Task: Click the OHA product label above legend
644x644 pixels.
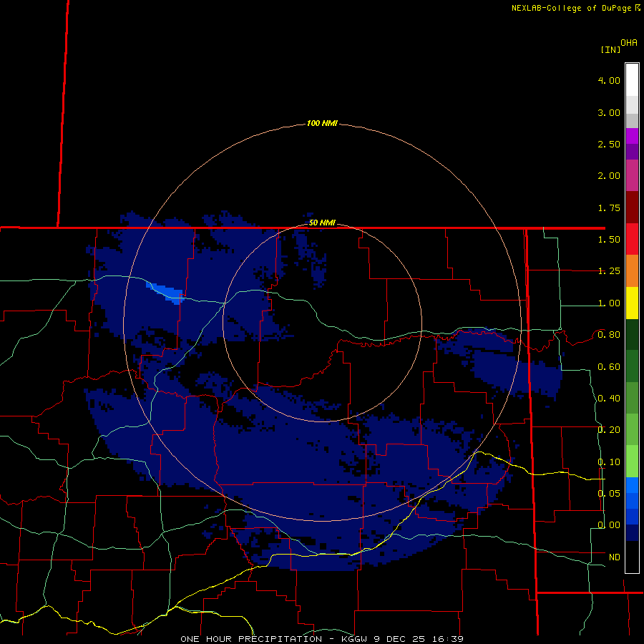Action: click(629, 43)
